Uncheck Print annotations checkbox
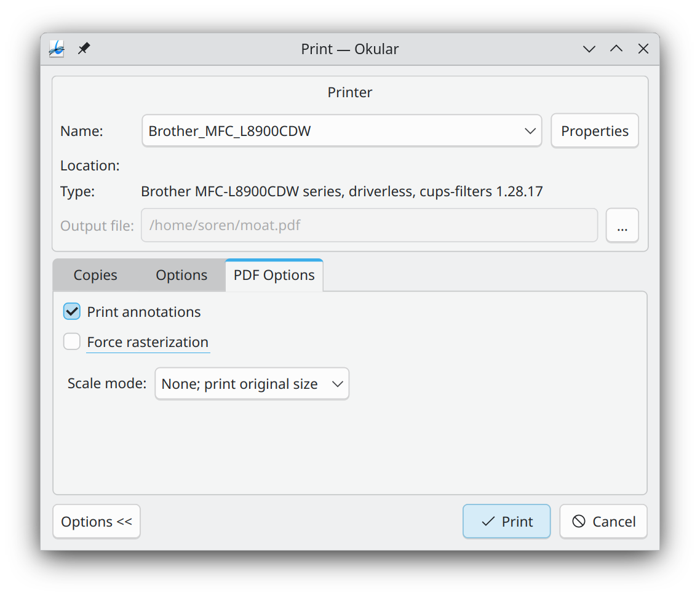The image size is (700, 598). (x=72, y=312)
